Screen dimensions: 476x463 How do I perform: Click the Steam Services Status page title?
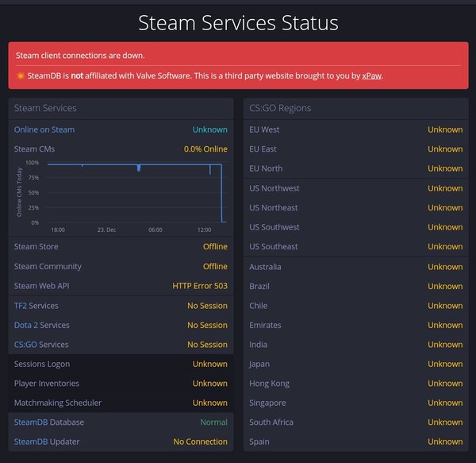tap(238, 23)
